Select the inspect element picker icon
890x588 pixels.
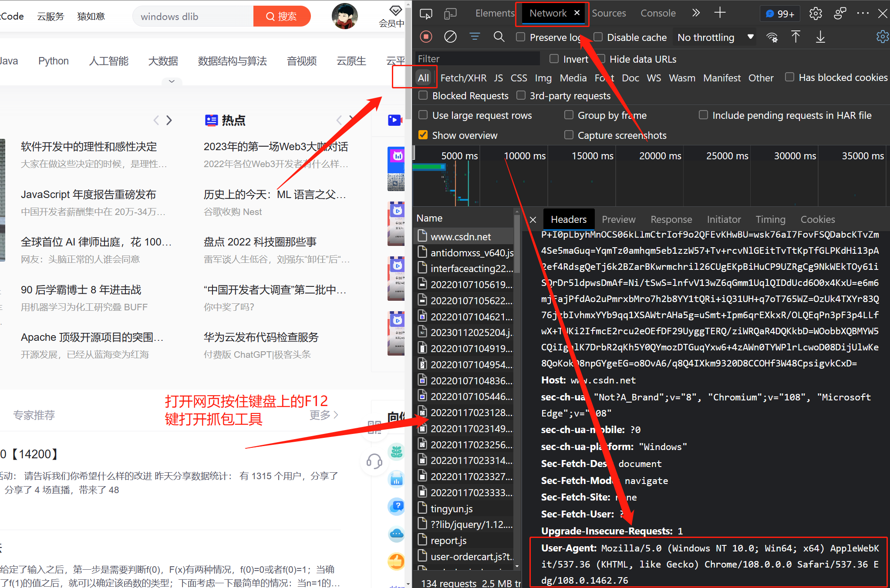click(x=426, y=13)
